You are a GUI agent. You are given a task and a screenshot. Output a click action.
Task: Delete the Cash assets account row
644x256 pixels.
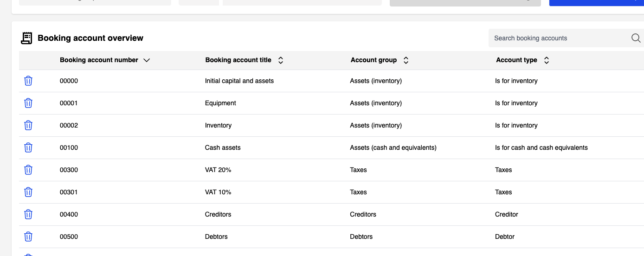(28, 147)
